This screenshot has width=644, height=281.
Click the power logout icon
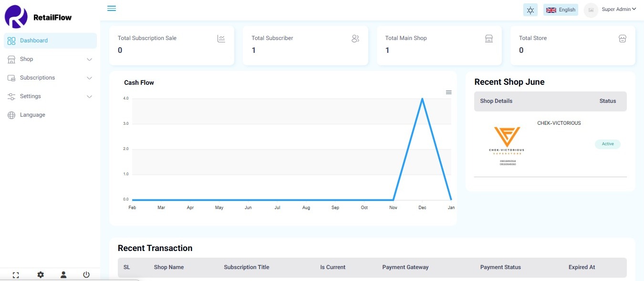pyautogui.click(x=86, y=275)
